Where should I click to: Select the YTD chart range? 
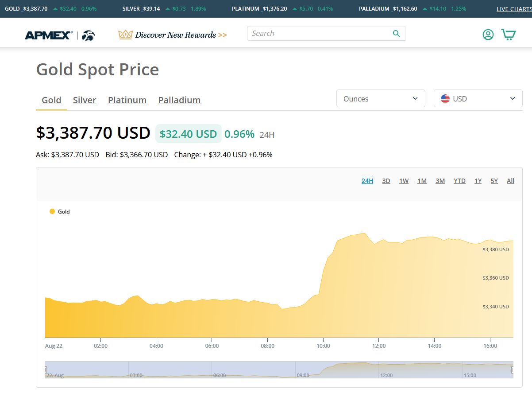coord(459,181)
